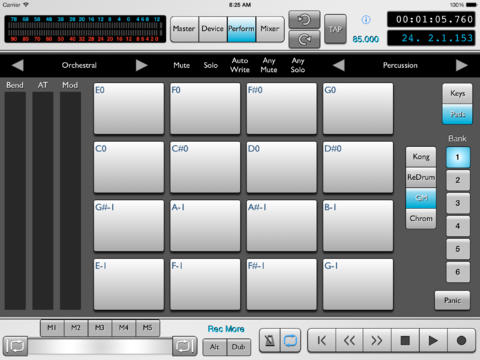Strike the F-1 pad
Screen dimensions: 480x360
205,285
